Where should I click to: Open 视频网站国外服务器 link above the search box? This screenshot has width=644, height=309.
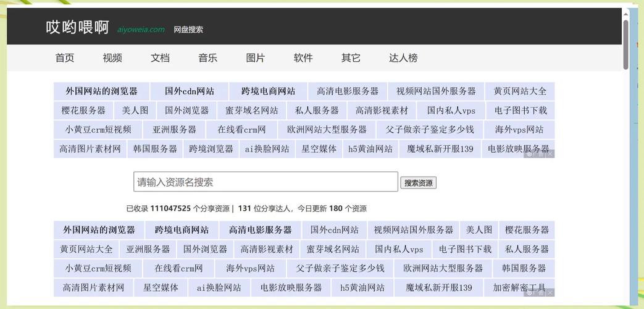[436, 91]
